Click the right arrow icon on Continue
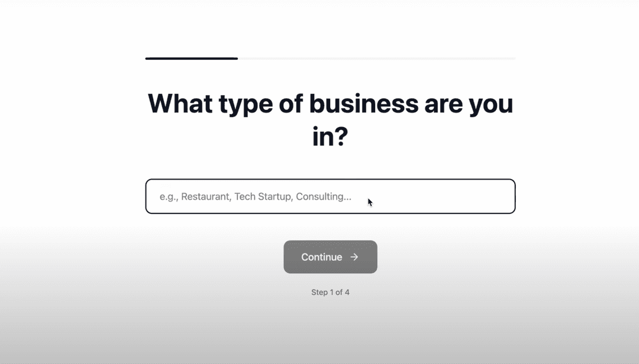Viewport: 639px width, 364px height. 354,257
